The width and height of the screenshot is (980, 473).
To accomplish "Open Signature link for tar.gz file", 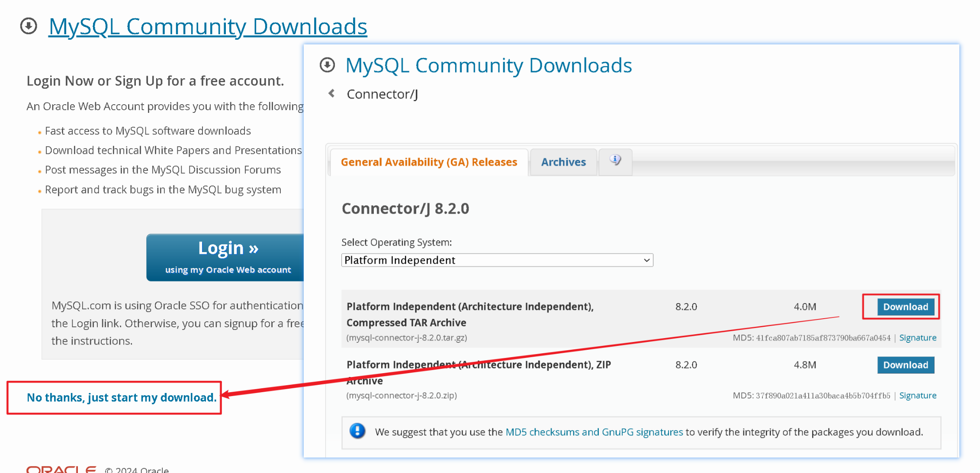I will pos(917,338).
